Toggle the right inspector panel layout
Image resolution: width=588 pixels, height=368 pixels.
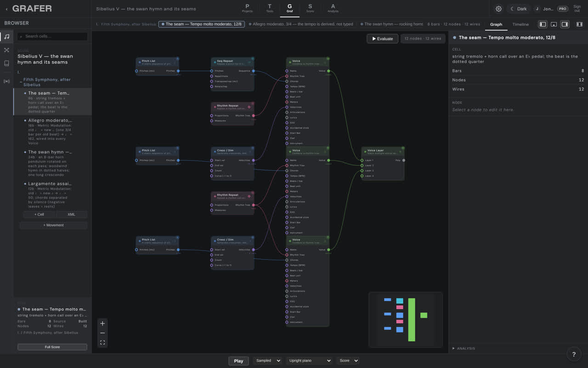tap(565, 24)
